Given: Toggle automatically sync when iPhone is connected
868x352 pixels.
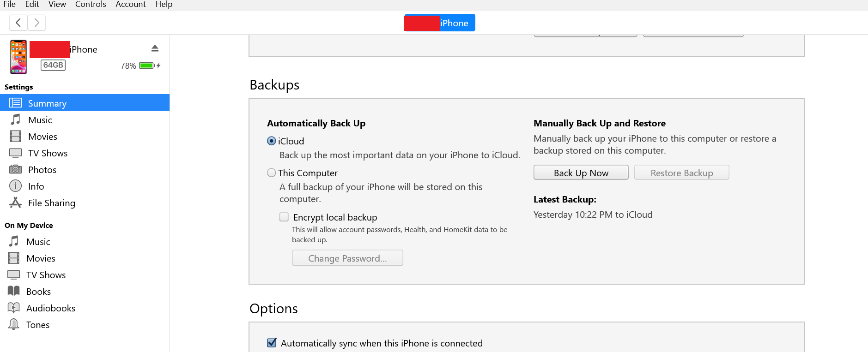Looking at the screenshot, I should [x=272, y=343].
